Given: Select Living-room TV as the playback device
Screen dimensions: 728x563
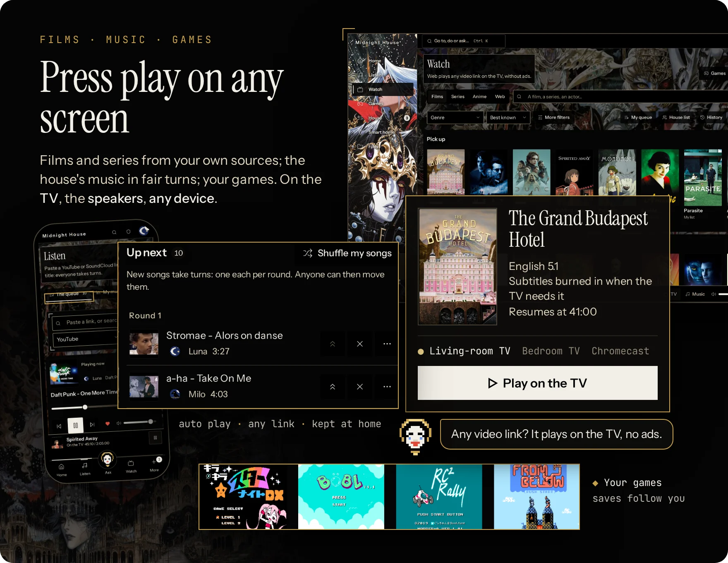Looking at the screenshot, I should [x=464, y=351].
